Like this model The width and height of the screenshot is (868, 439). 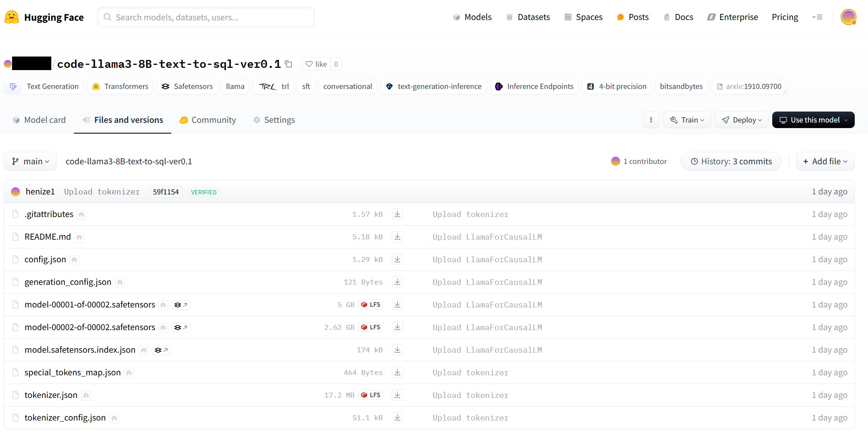tap(316, 64)
